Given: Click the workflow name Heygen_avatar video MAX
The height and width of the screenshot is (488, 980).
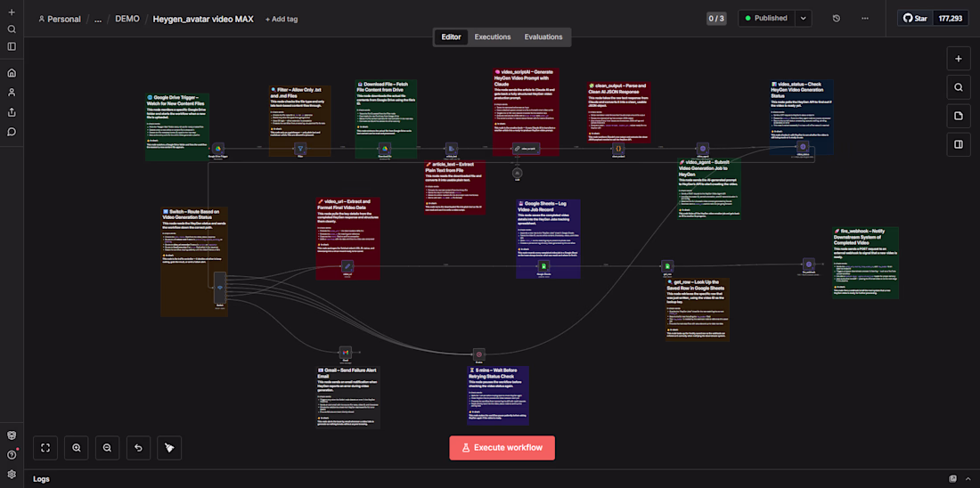Looking at the screenshot, I should point(203,19).
